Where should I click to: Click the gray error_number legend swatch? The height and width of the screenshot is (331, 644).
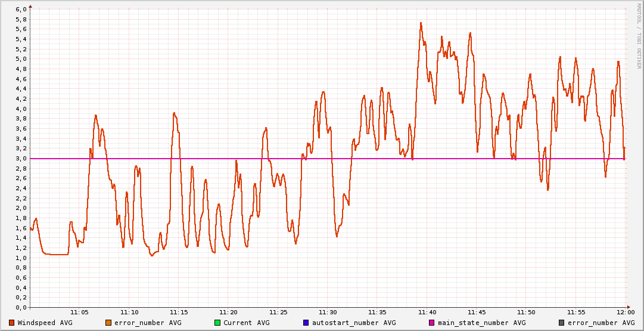pyautogui.click(x=561, y=323)
